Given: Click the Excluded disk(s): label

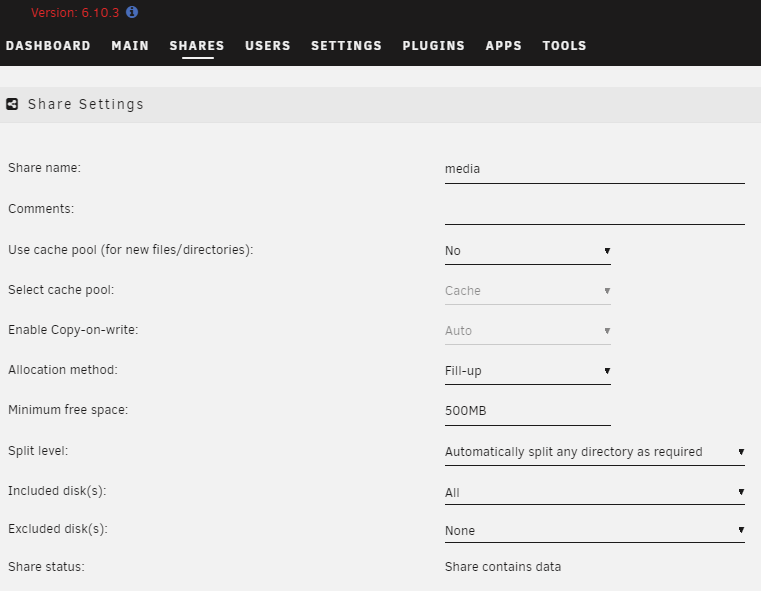Looking at the screenshot, I should 58,529.
